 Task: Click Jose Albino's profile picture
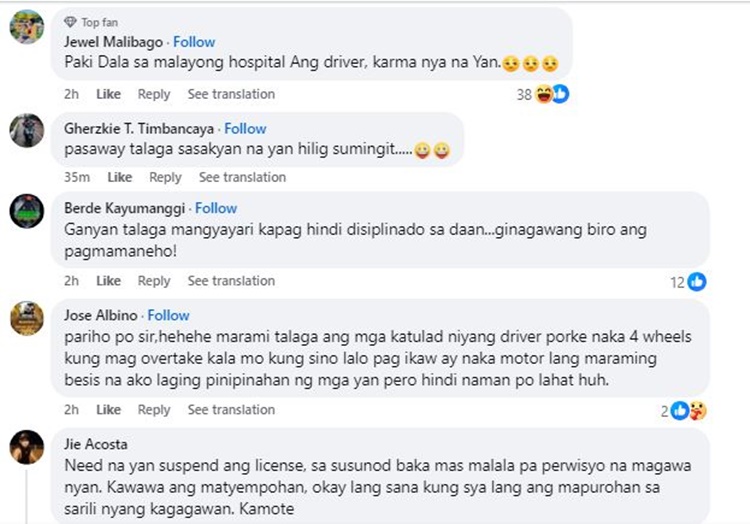[26, 318]
